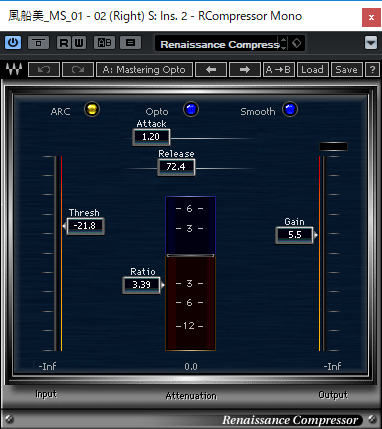Go to next preset with right arrow
382x429 pixels.
[245, 70]
